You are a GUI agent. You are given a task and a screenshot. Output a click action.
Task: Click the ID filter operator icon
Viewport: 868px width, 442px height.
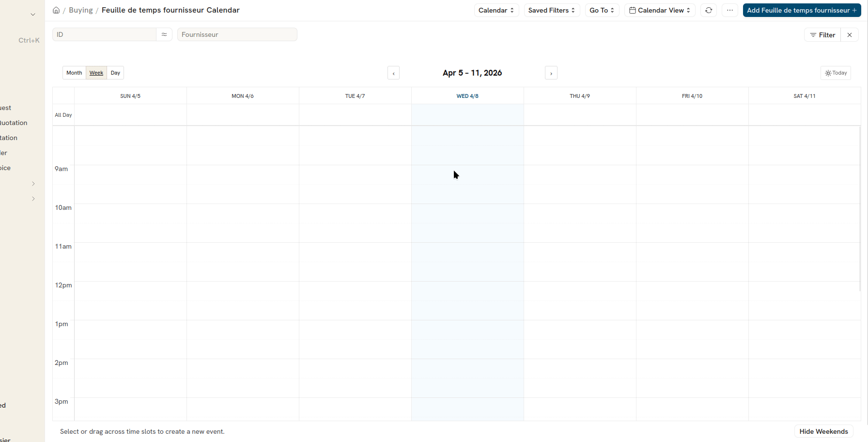164,34
